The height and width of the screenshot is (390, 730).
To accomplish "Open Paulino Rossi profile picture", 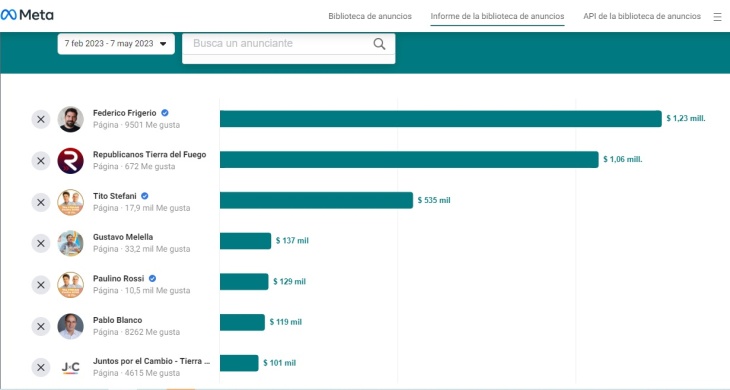I will [70, 285].
